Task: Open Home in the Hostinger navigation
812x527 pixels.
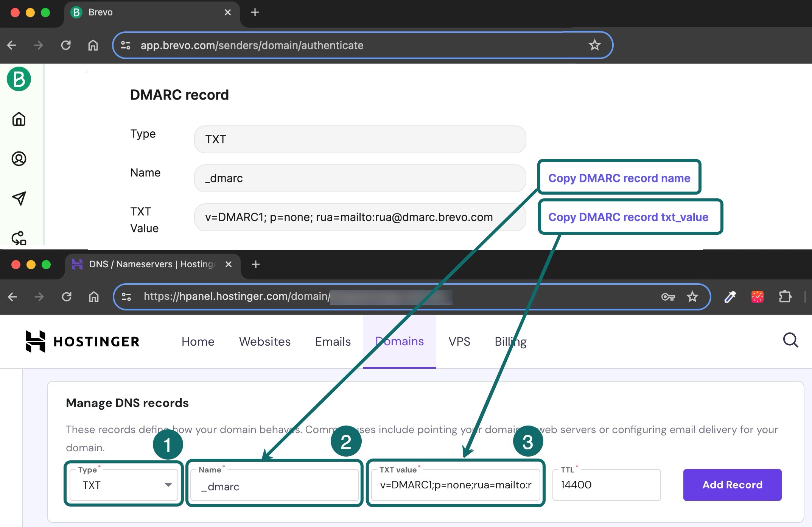Action: click(x=198, y=341)
